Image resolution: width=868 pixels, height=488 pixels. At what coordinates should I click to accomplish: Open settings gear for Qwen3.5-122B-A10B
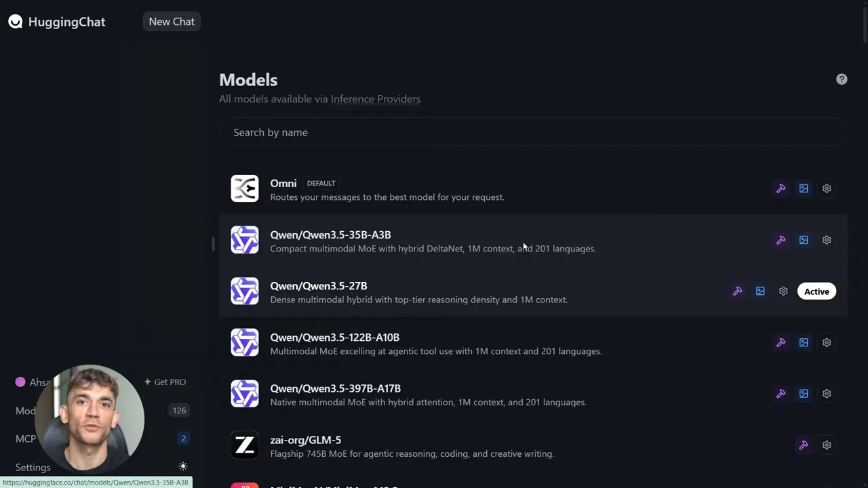[827, 342]
